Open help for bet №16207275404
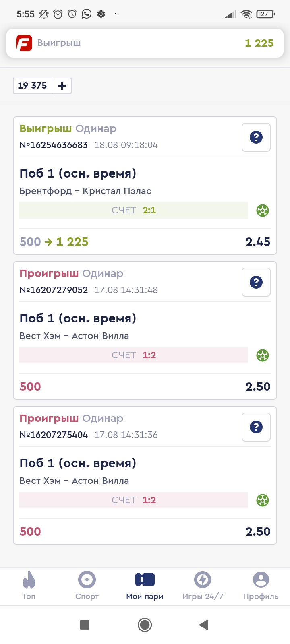The width and height of the screenshot is (290, 644). (x=256, y=427)
